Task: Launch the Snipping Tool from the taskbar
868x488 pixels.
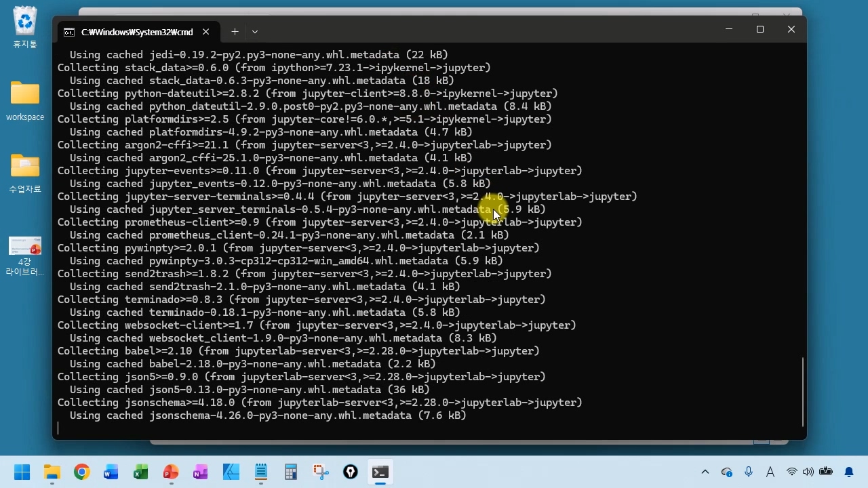Action: (x=320, y=472)
